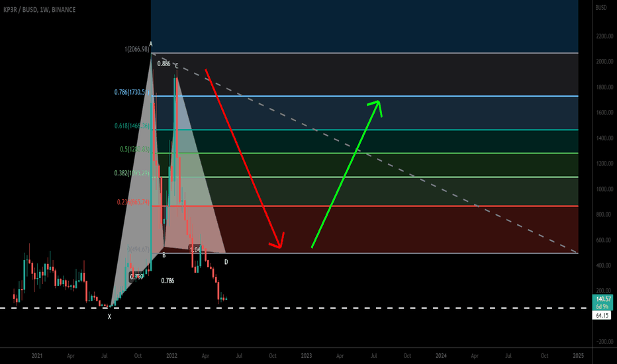Select the 0.786(1730.51) Fibonacci level label
The image size is (617, 364).
click(x=132, y=92)
